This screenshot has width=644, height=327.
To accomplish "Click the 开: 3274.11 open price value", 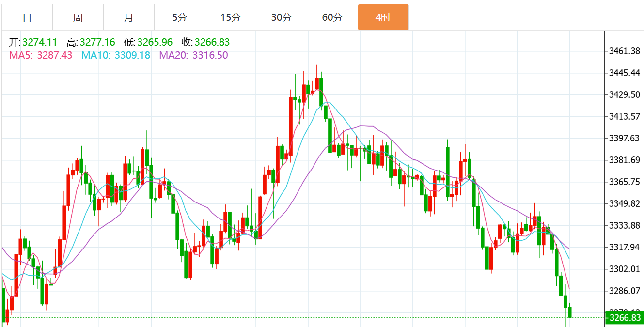I will tap(33, 43).
